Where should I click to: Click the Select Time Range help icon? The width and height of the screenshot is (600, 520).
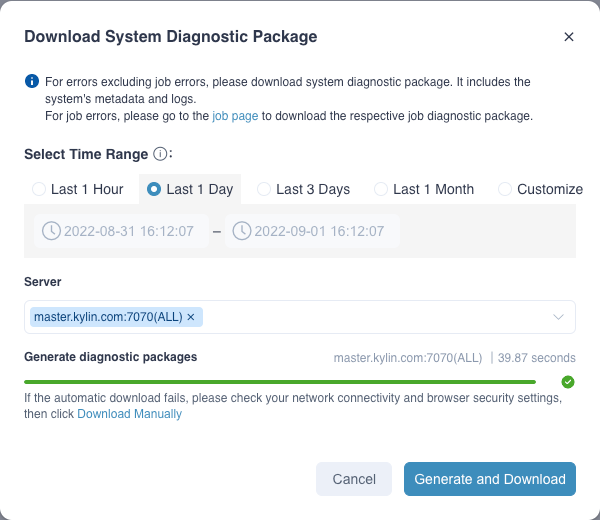[159, 154]
